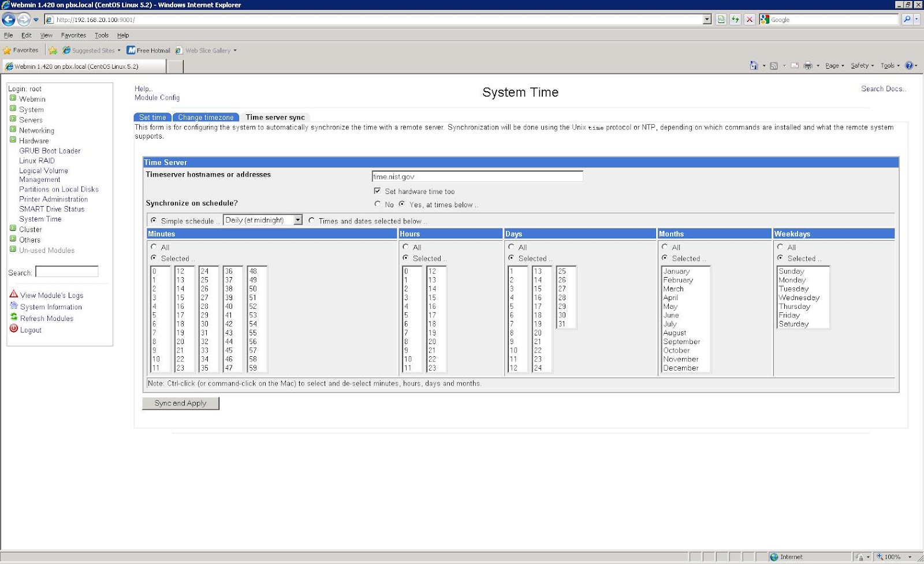Viewport: 924px width, 564px height.
Task: Expand Servers category green icon
Action: (x=13, y=119)
